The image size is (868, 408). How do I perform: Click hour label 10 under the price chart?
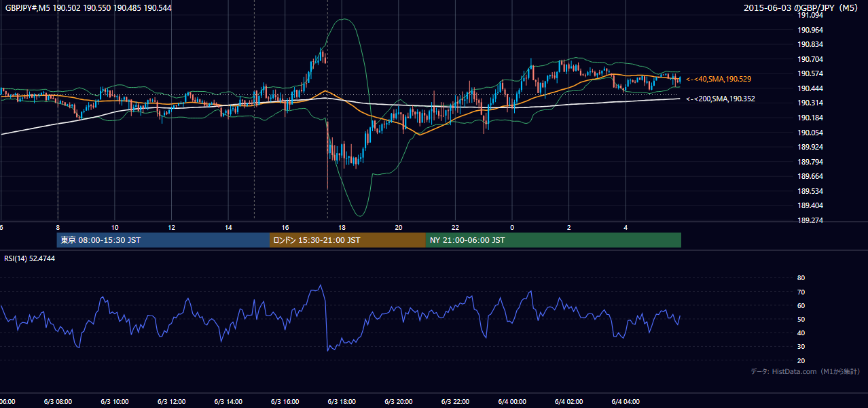point(115,227)
